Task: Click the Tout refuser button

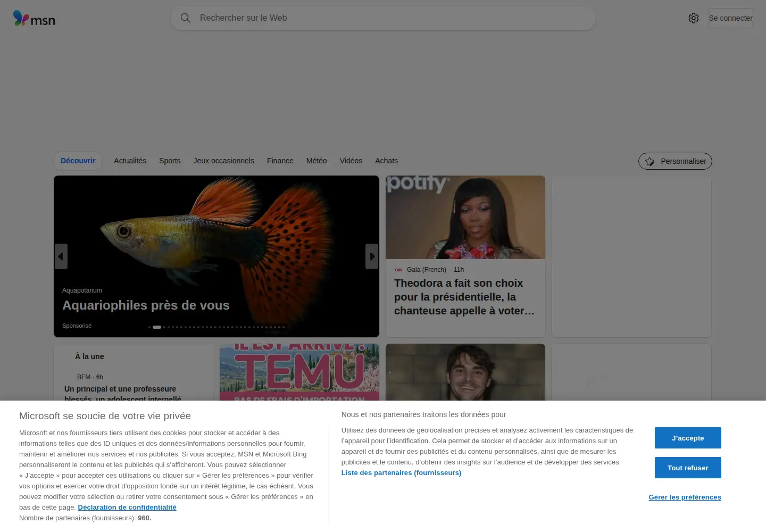Action: tap(688, 468)
